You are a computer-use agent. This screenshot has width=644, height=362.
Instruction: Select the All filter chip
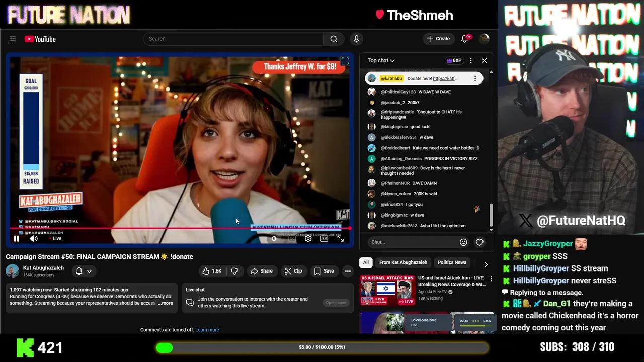(x=366, y=262)
